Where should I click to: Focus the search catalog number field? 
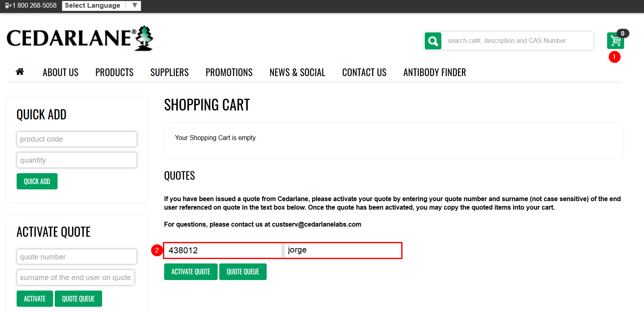(517, 41)
